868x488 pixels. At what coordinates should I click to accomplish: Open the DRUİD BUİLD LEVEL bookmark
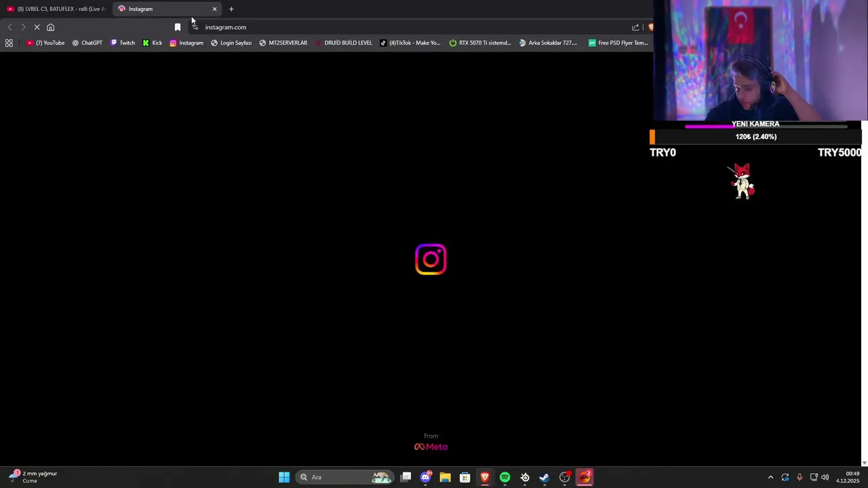[x=343, y=43]
